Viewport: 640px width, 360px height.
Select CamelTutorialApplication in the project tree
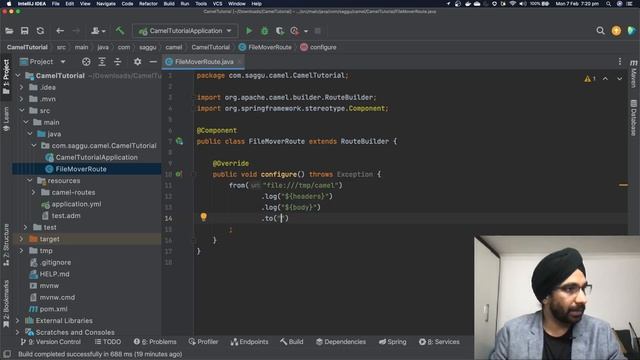pyautogui.click(x=97, y=157)
